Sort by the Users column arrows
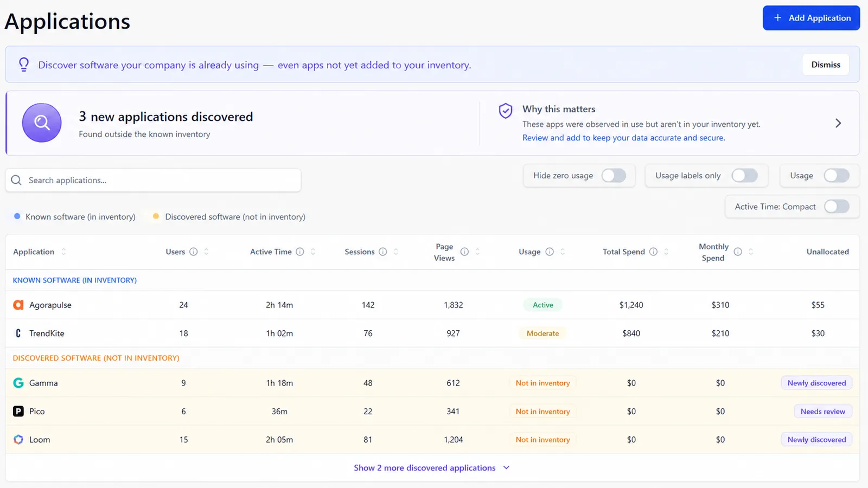868x488 pixels. pyautogui.click(x=206, y=252)
